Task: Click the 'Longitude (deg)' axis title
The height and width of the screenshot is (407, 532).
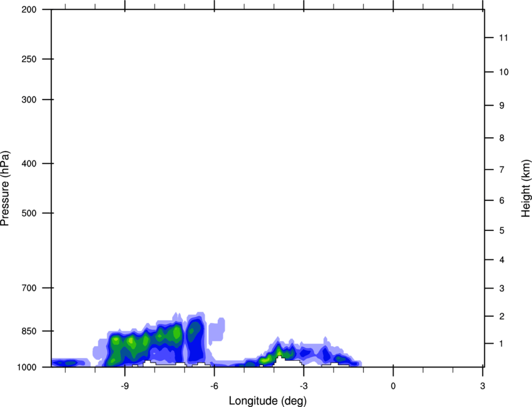Action: click(268, 401)
